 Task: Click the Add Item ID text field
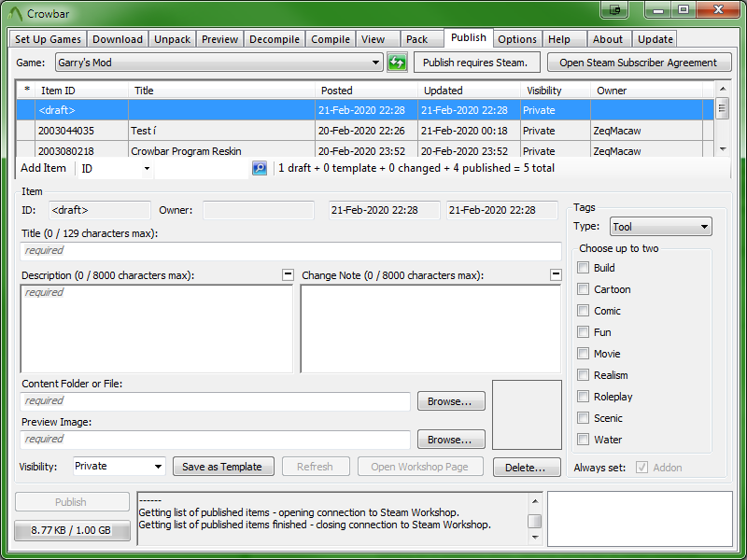tap(202, 168)
